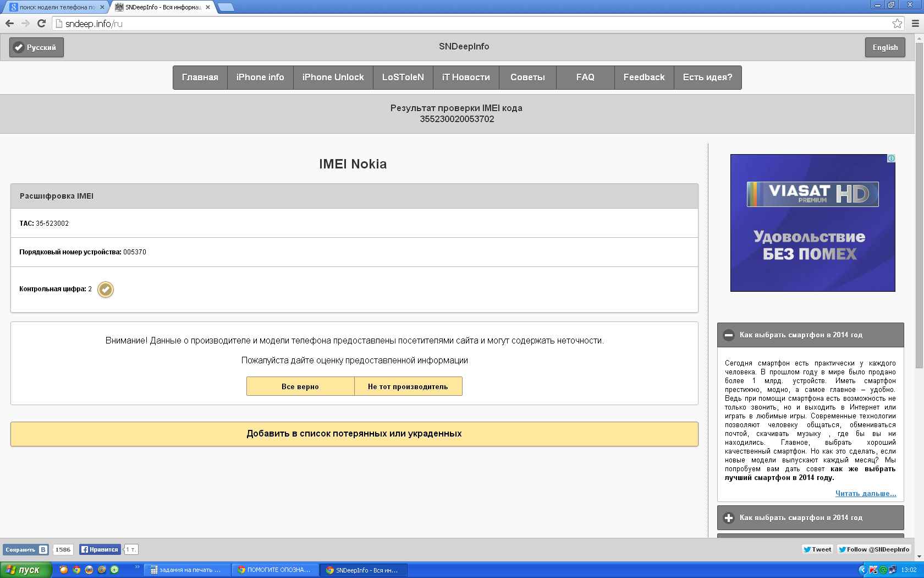Image resolution: width=924 pixels, height=578 pixels.
Task: Open the iT Новости menu item
Action: (x=466, y=77)
